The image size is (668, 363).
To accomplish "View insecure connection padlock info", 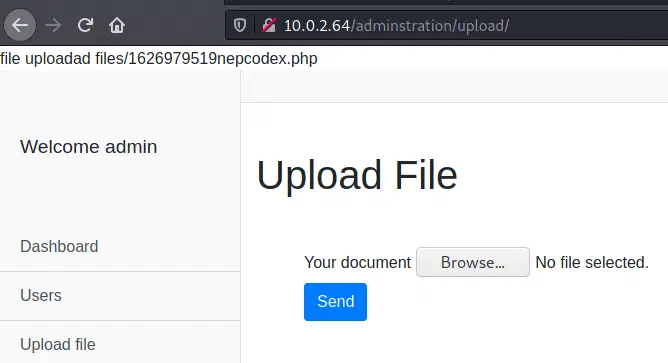I will (269, 26).
